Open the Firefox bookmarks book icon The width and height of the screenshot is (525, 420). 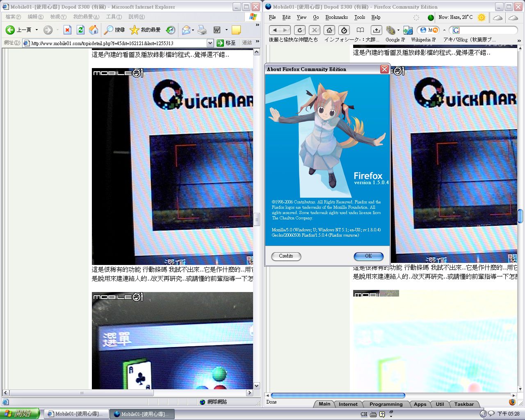[x=360, y=30]
